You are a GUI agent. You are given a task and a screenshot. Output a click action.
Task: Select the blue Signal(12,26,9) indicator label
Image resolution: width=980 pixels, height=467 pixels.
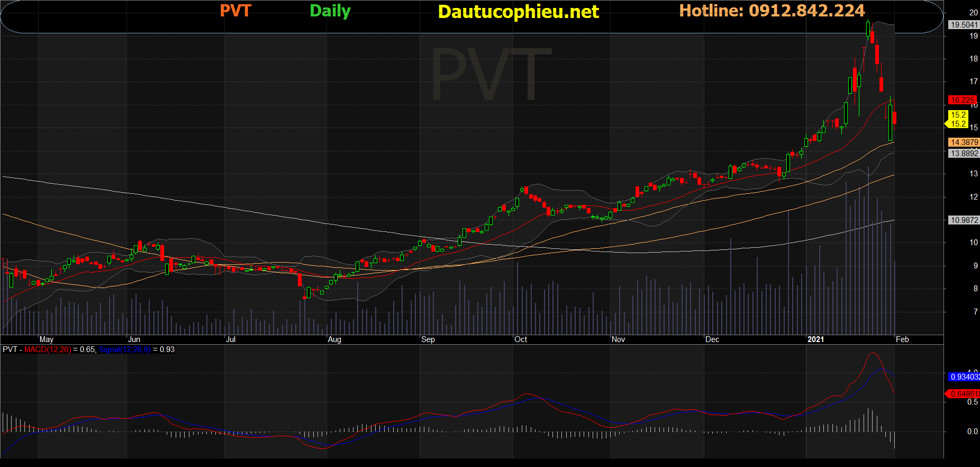point(124,349)
